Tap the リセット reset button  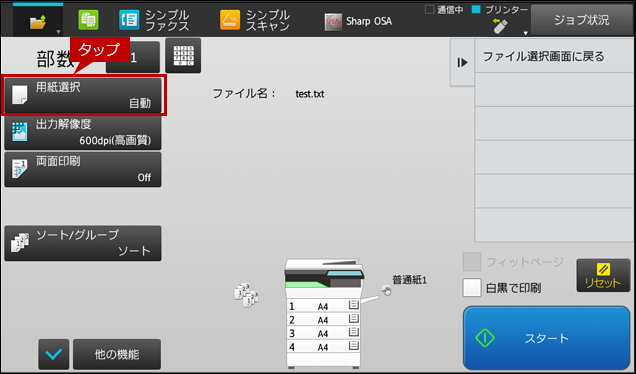pyautogui.click(x=603, y=275)
